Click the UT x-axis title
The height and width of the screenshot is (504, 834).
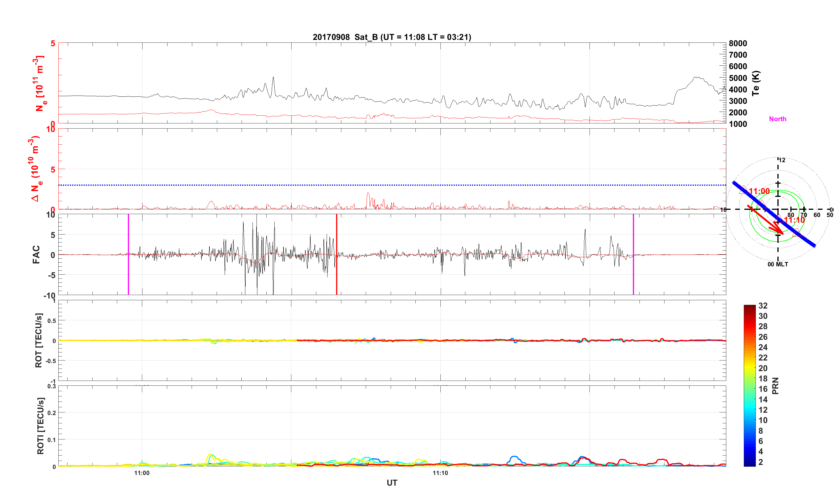(392, 483)
